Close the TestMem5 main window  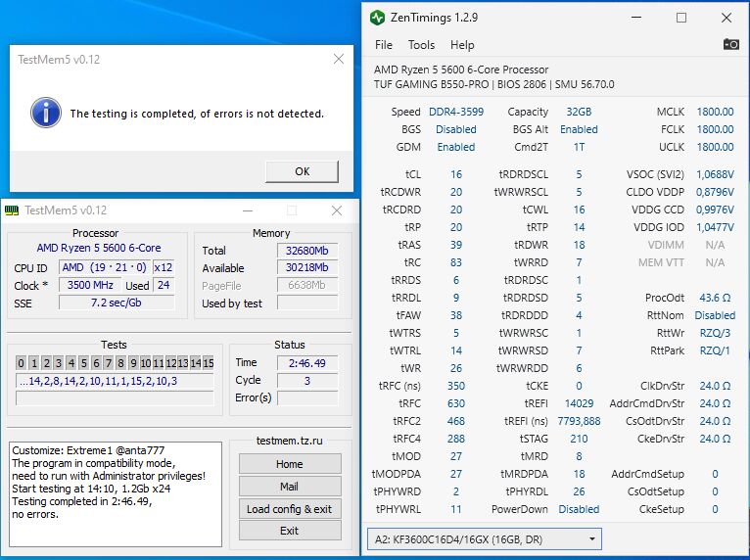tap(337, 210)
